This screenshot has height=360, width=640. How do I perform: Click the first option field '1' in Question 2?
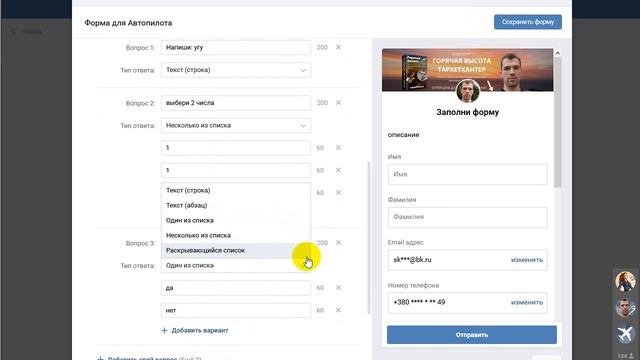[236, 148]
